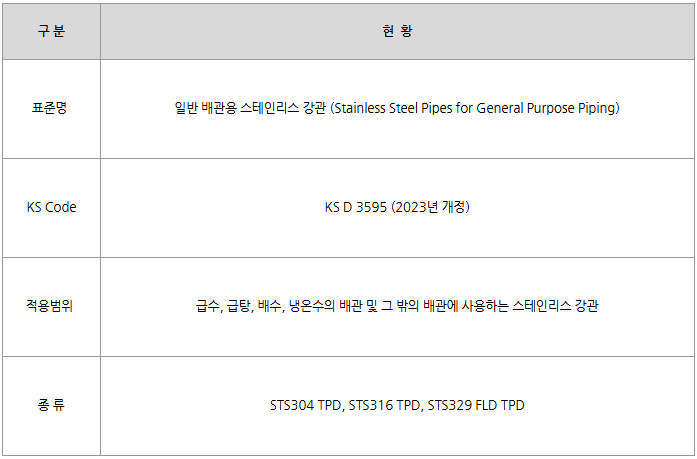Click the word Stainless in the standard name

361,108
